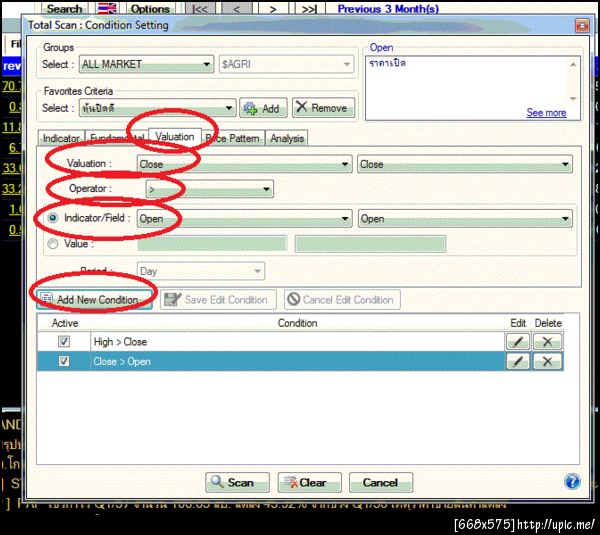The height and width of the screenshot is (535, 600).
Task: Open the Groups ALL MARKET dropdown
Action: click(x=146, y=64)
